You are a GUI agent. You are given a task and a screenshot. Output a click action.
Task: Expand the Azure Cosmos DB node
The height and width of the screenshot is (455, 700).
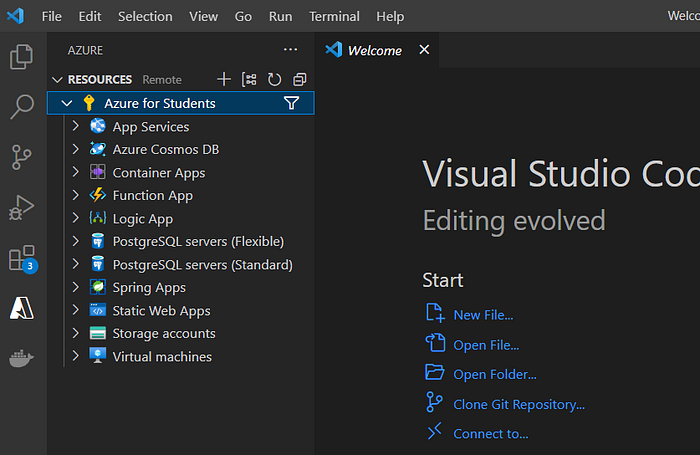coord(76,150)
